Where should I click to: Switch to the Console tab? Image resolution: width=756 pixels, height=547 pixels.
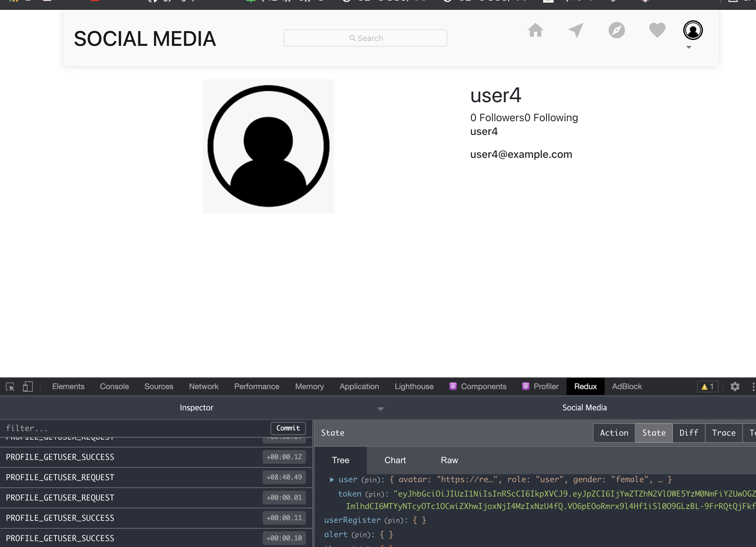point(114,387)
